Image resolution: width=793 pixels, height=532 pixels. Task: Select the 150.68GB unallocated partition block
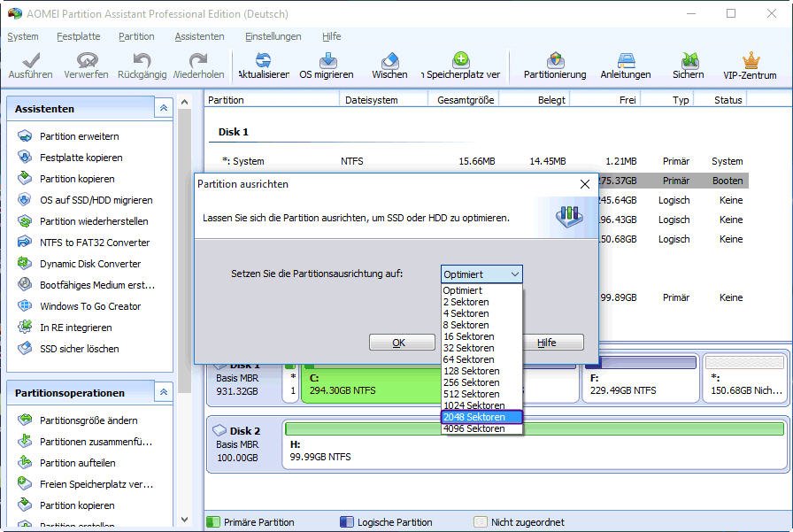point(745,379)
